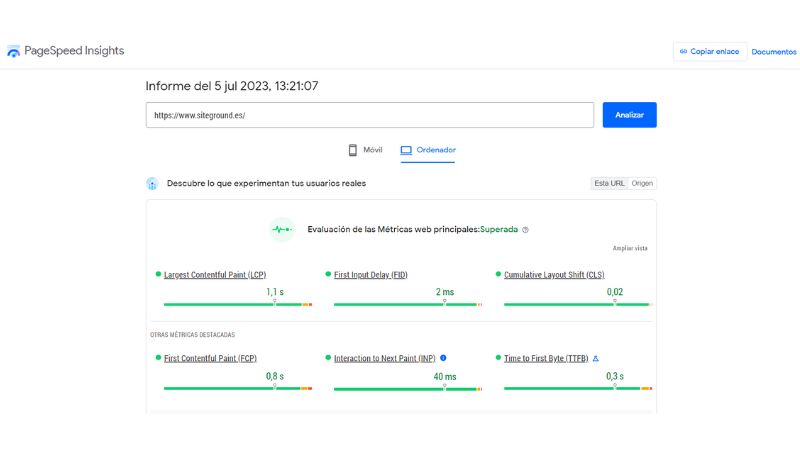
Task: Click the FID value 2 ms
Action: pos(444,292)
